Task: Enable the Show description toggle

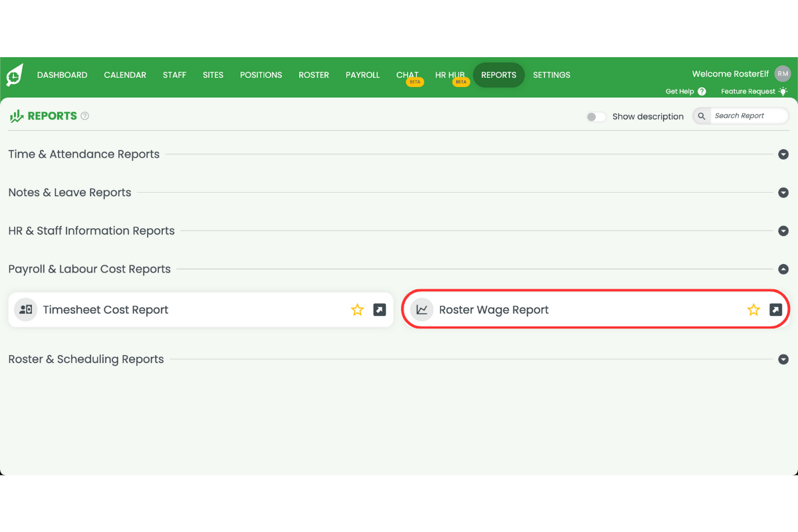Action: point(596,116)
